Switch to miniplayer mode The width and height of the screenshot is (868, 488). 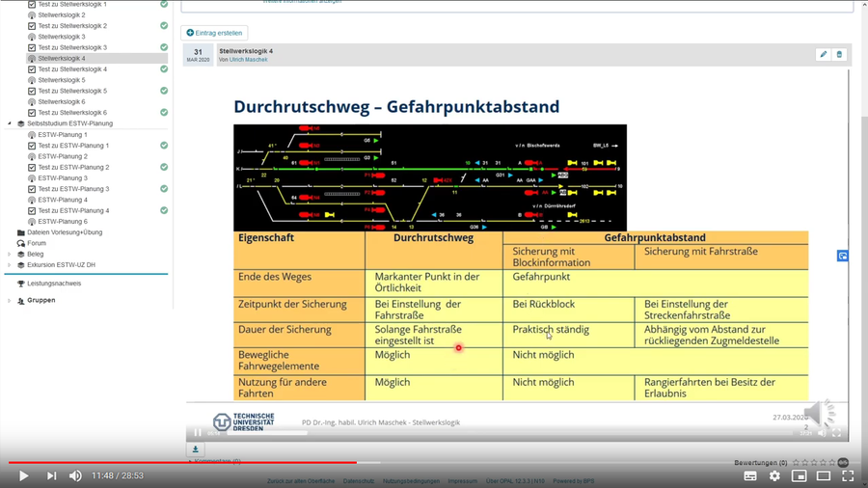[799, 475]
